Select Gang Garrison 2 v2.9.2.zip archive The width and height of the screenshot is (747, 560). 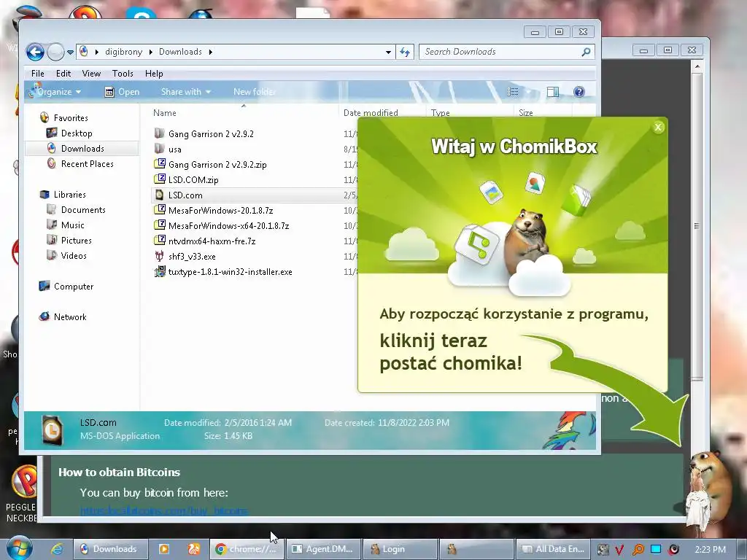click(x=217, y=165)
